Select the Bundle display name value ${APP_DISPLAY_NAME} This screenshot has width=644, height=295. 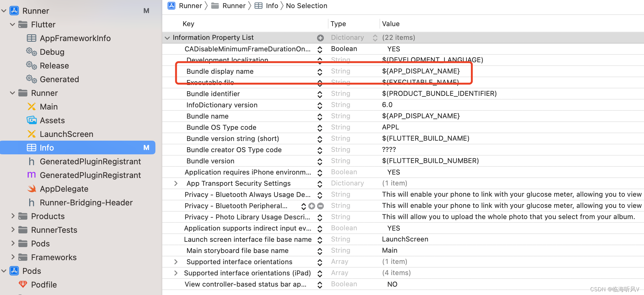(x=421, y=71)
